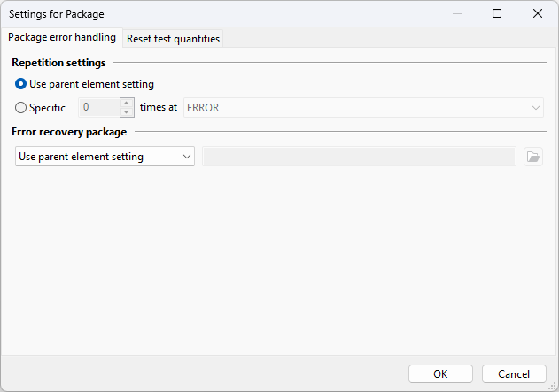Decrease the repetition count spinner arrow
559x392 pixels.
(x=126, y=112)
